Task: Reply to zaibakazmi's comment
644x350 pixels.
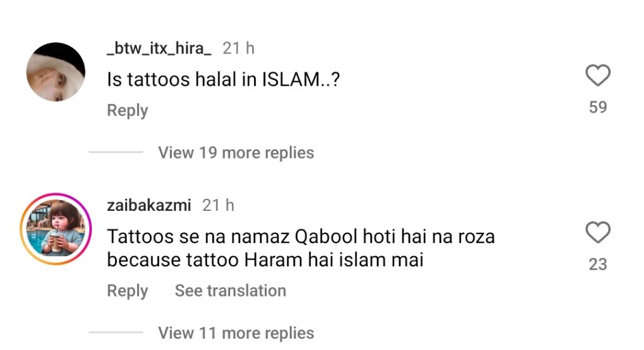Action: pos(127,291)
